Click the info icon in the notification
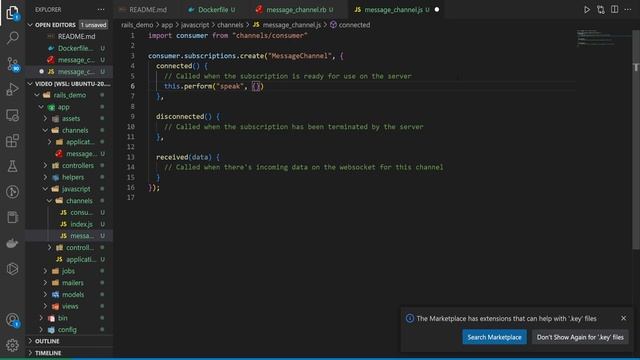640x360 pixels. (409, 318)
